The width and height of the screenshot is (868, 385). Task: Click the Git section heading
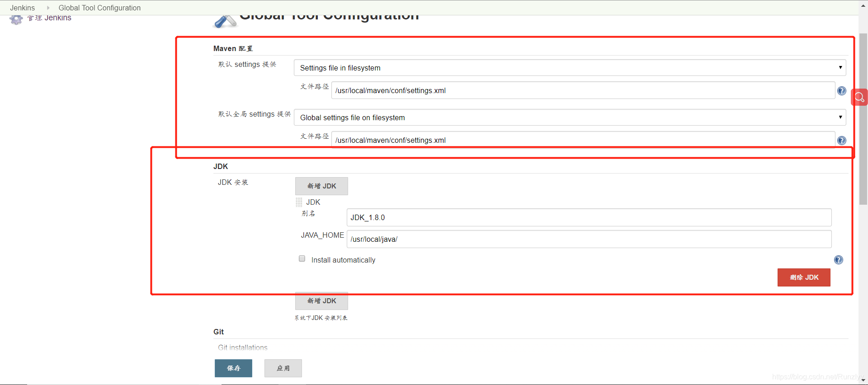click(219, 332)
